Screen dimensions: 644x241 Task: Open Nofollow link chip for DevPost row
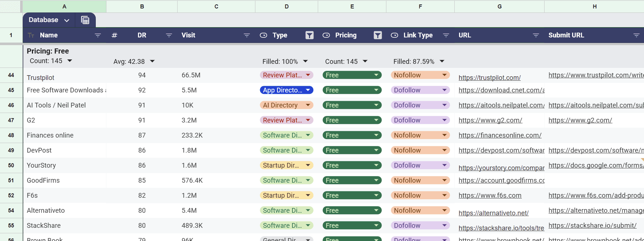(x=420, y=150)
